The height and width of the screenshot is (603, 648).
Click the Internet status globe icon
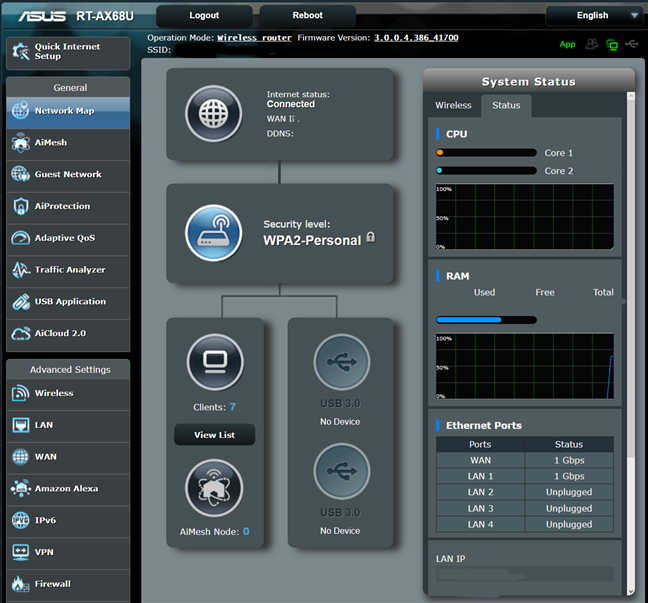pos(214,113)
